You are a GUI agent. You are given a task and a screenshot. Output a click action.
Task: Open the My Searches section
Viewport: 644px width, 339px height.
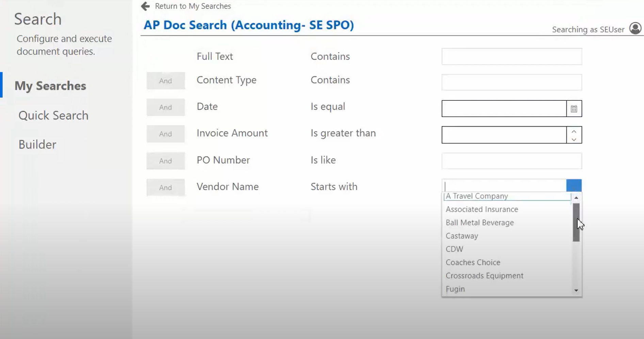[50, 86]
